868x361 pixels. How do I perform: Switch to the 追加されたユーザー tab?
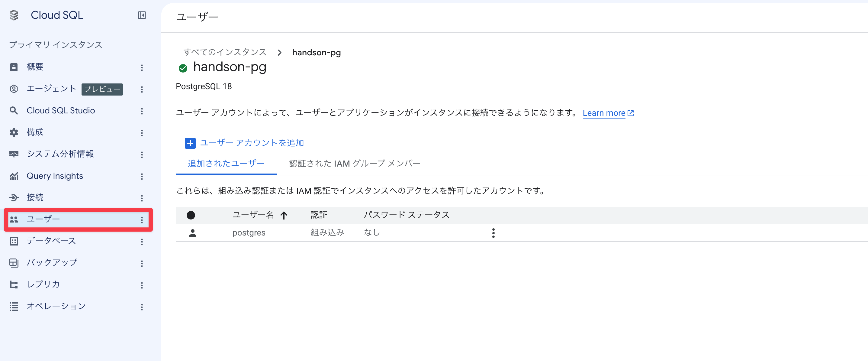226,164
